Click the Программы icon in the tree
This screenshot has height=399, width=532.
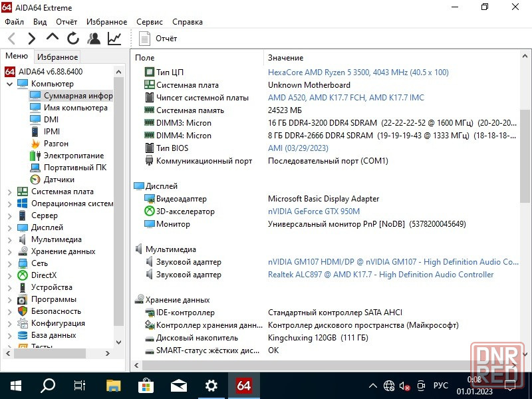23,299
